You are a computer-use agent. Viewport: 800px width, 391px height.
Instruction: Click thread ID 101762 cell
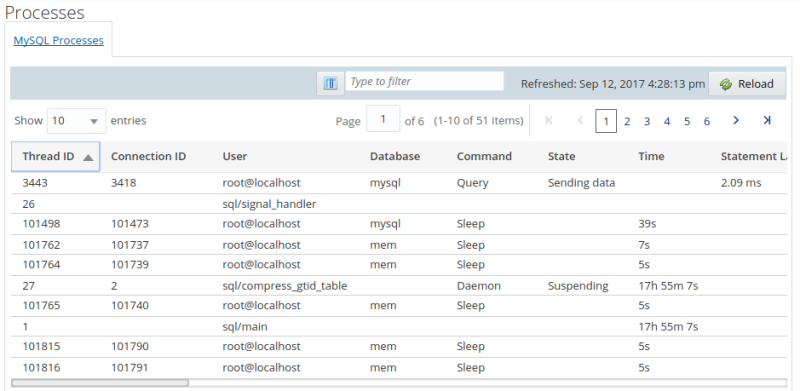click(41, 245)
